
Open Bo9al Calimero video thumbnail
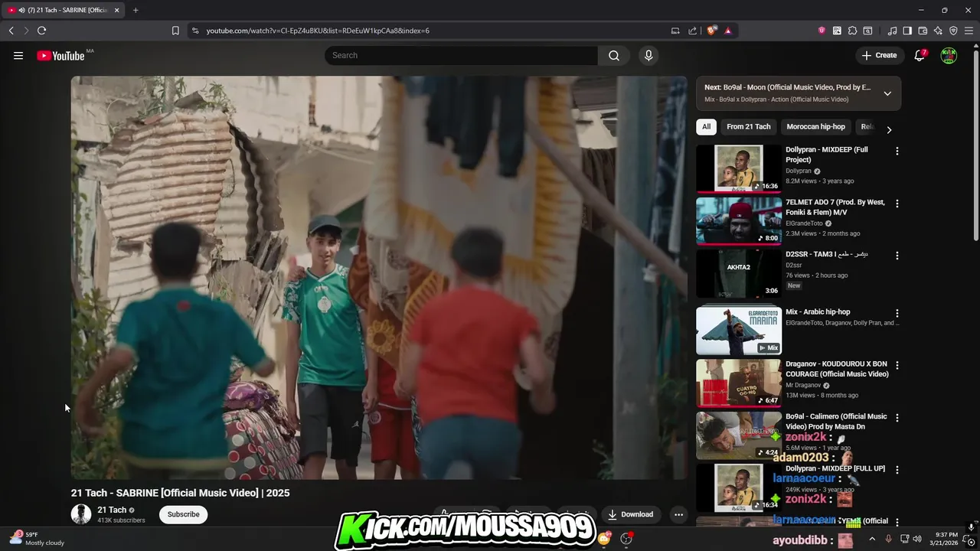(739, 435)
